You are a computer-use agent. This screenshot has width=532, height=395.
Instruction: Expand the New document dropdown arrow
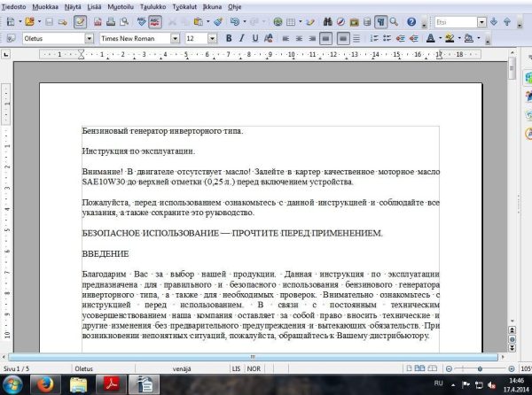click(x=20, y=22)
